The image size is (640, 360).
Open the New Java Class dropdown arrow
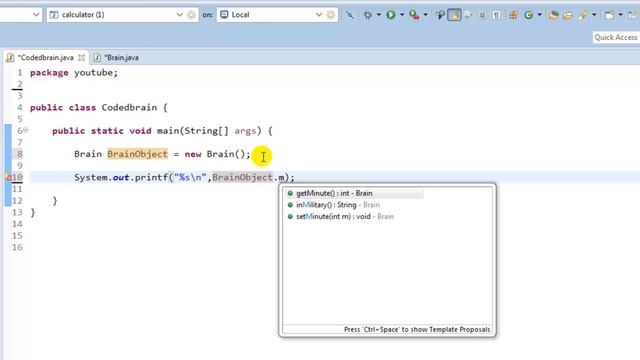tap(540, 15)
